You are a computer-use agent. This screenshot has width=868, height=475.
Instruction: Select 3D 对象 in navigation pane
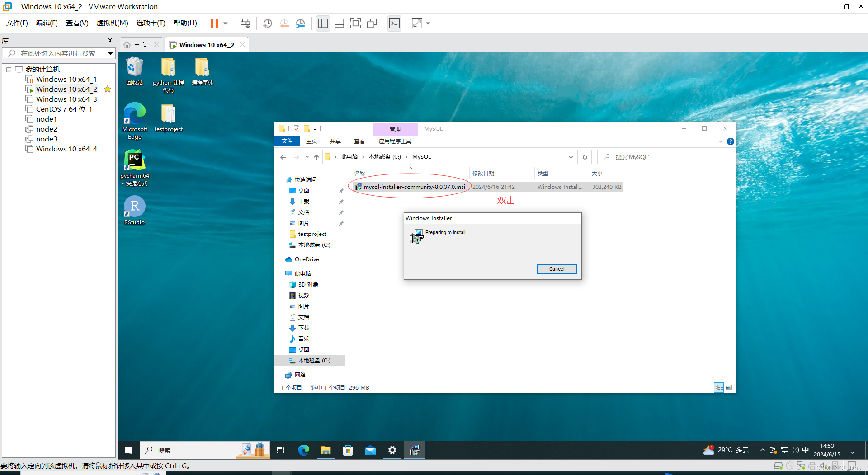(x=303, y=285)
